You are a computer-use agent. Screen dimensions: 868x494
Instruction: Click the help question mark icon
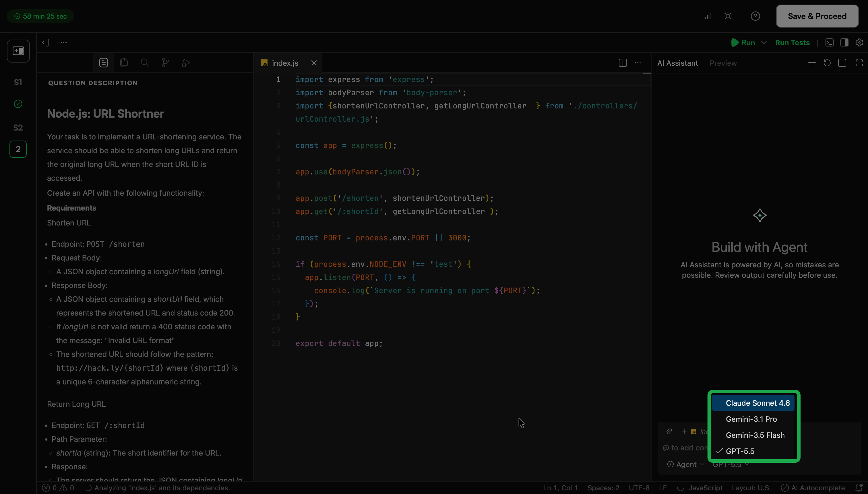pyautogui.click(x=755, y=16)
